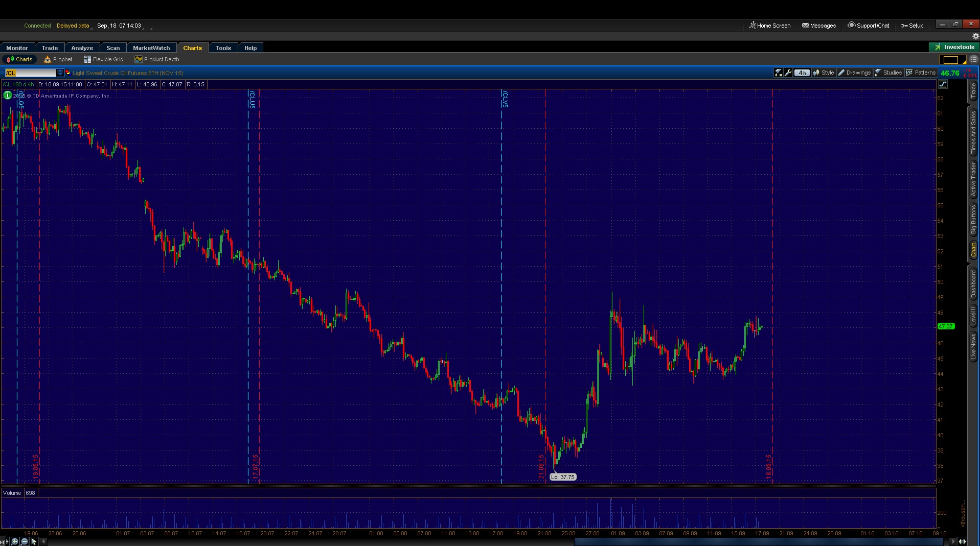Viewport: 980px width, 546px height.
Task: Select the Charts sub-tab with candlestick icon
Action: 20,59
